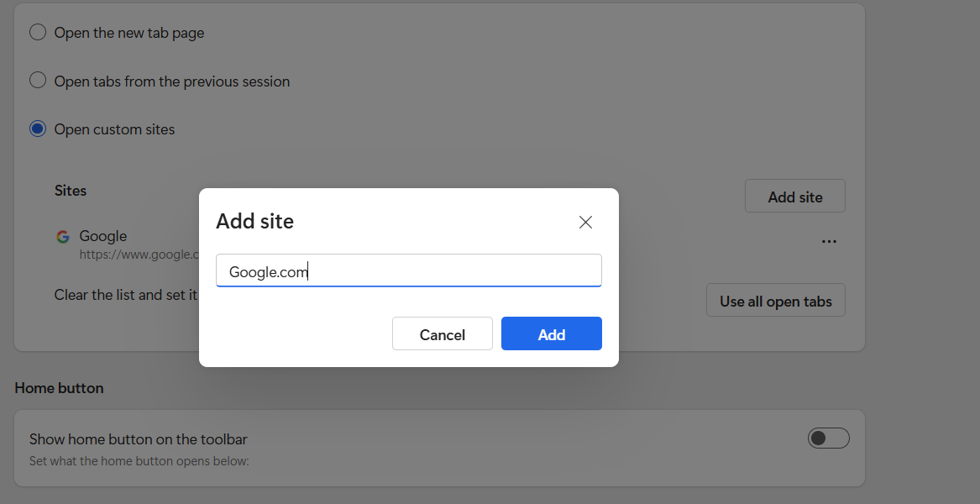The width and height of the screenshot is (980, 504).
Task: Click the "Add site" dialog title
Action: coord(254,222)
